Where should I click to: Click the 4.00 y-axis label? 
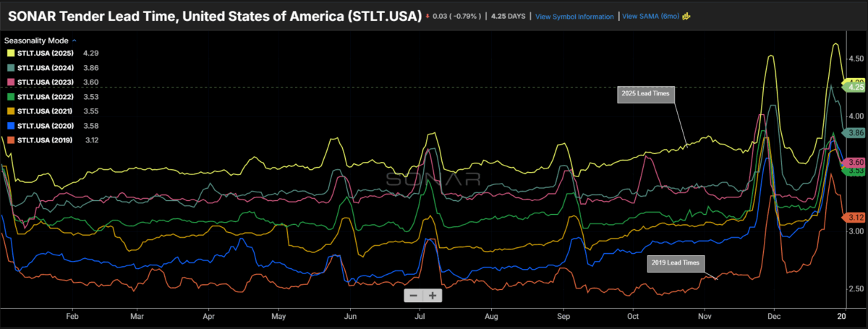856,116
